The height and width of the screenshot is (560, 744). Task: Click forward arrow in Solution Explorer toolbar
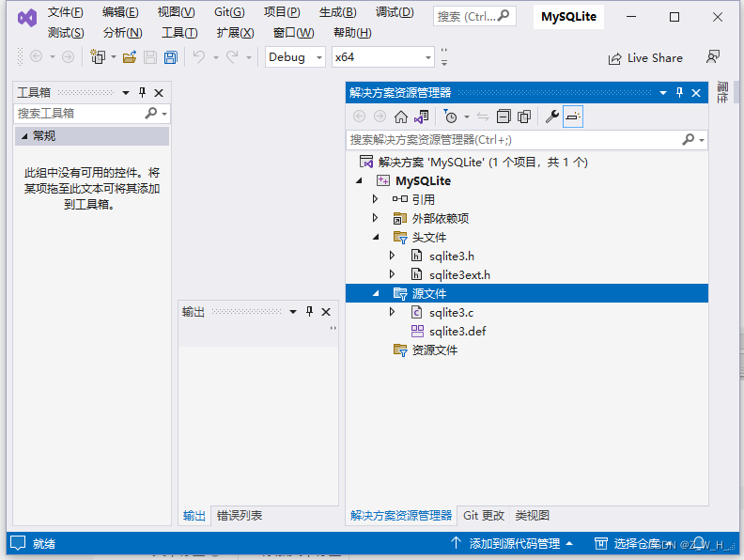380,117
